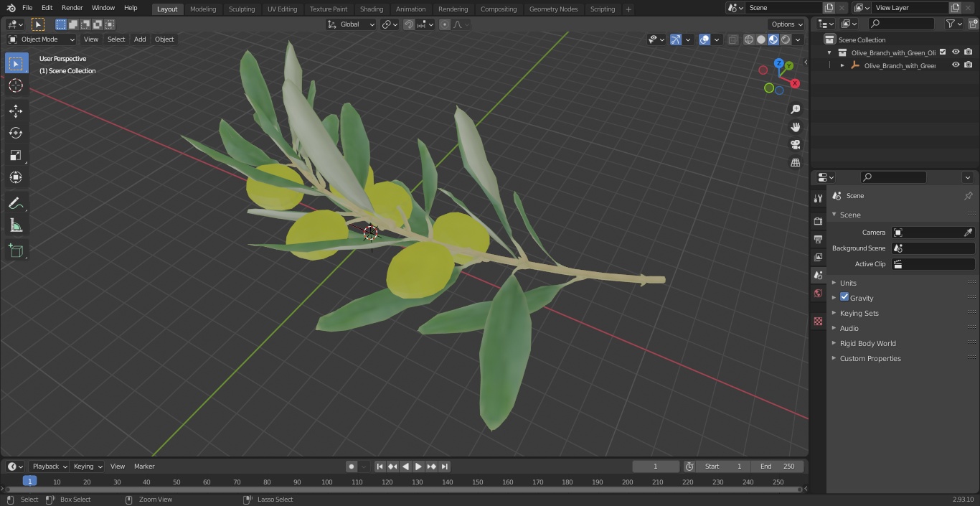Click the pan view hand icon

point(795,127)
